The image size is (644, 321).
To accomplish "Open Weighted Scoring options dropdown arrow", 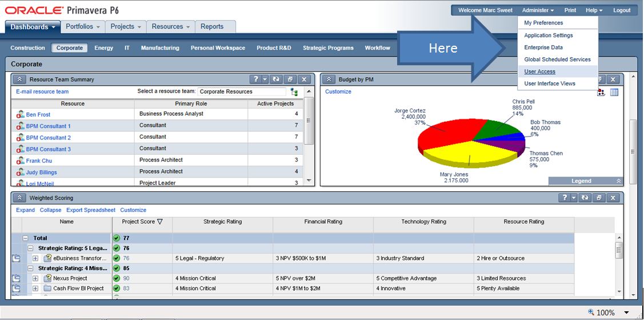I will [x=573, y=198].
